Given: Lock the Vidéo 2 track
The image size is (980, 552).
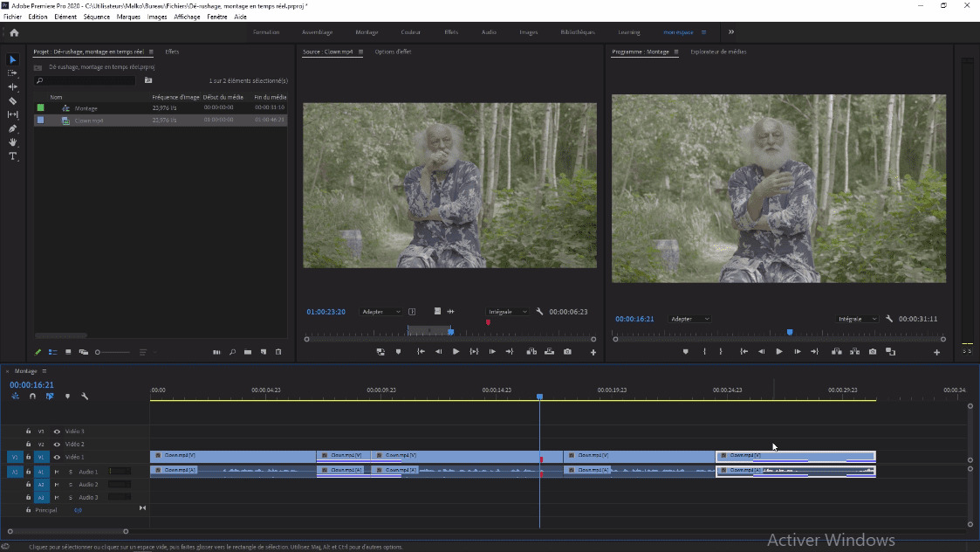Looking at the screenshot, I should coord(28,445).
